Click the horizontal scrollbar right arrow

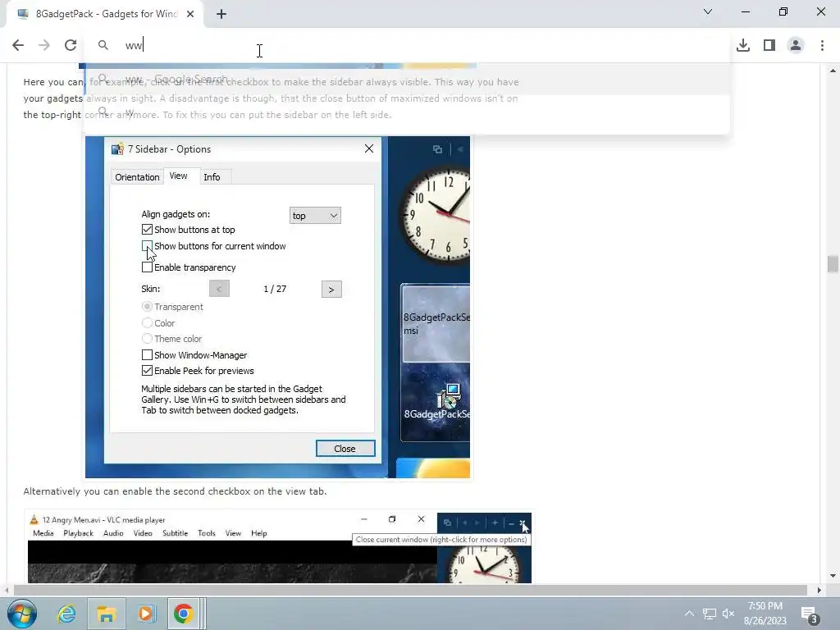[x=819, y=590]
